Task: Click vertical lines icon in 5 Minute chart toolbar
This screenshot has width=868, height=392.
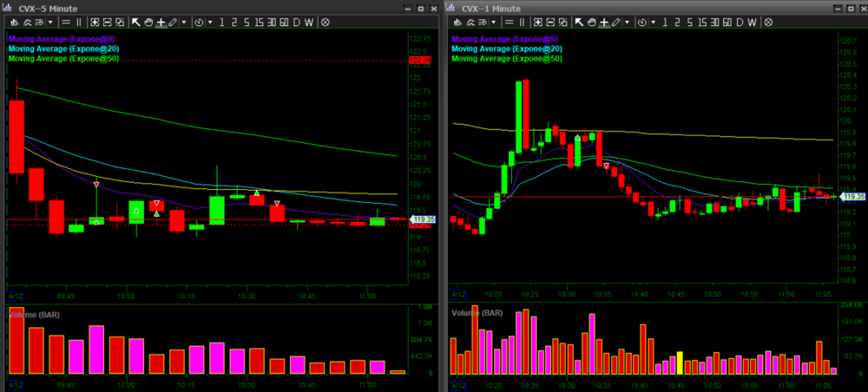Action: click(x=80, y=22)
